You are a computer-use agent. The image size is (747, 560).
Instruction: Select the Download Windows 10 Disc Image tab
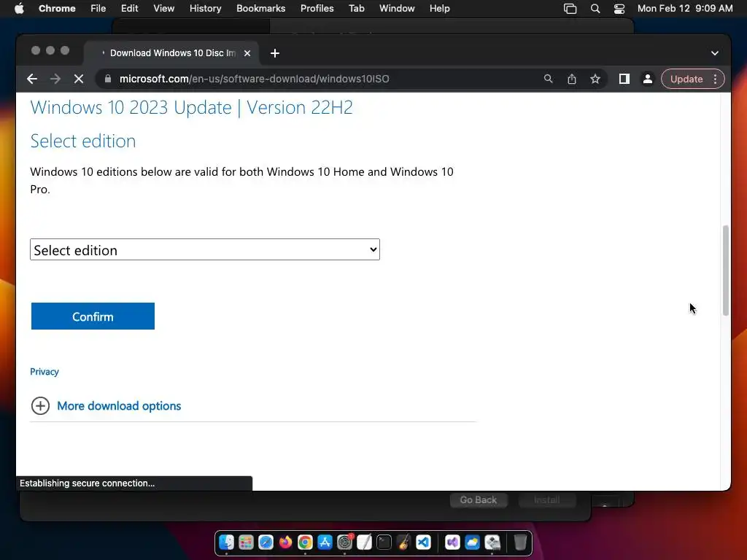click(x=171, y=53)
